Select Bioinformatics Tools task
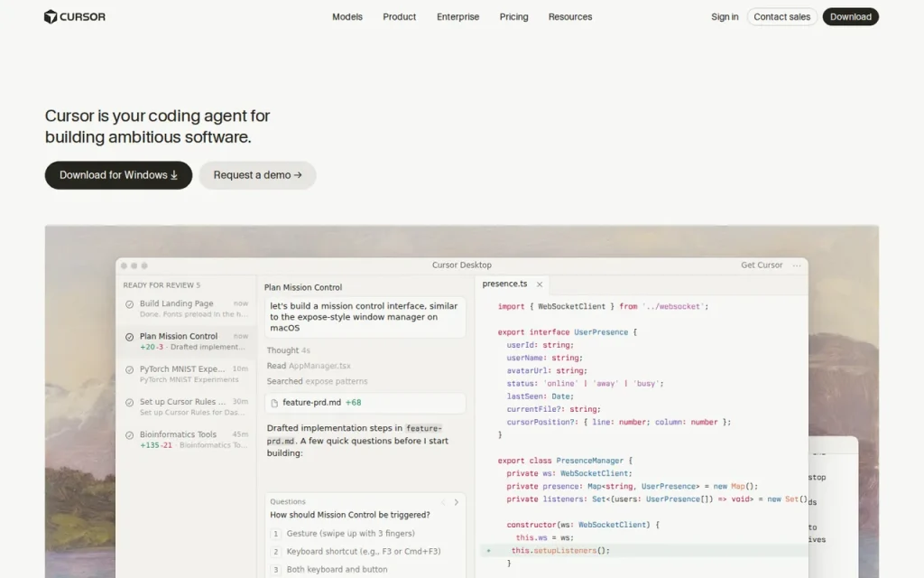 (x=188, y=440)
